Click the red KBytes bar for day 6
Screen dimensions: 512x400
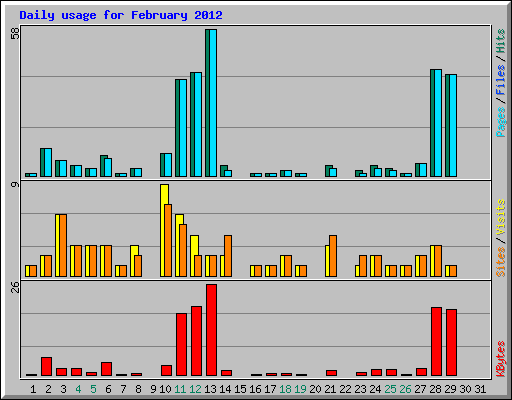pyautogui.click(x=106, y=369)
